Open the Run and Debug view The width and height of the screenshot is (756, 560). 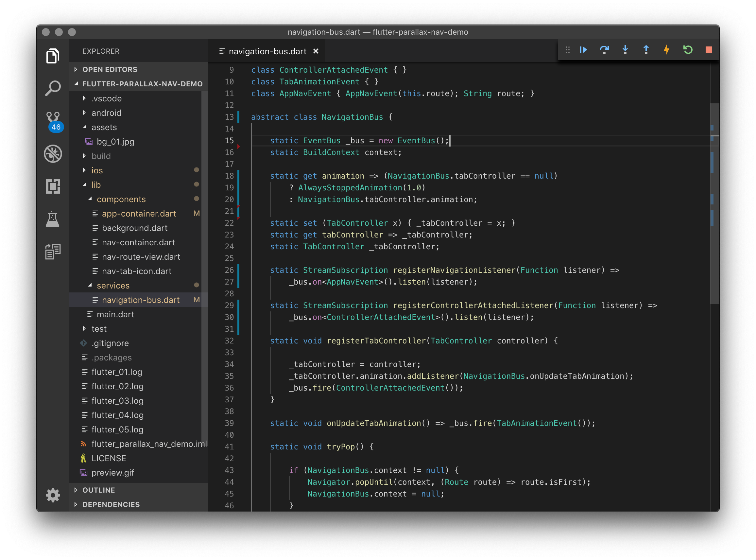point(53,153)
